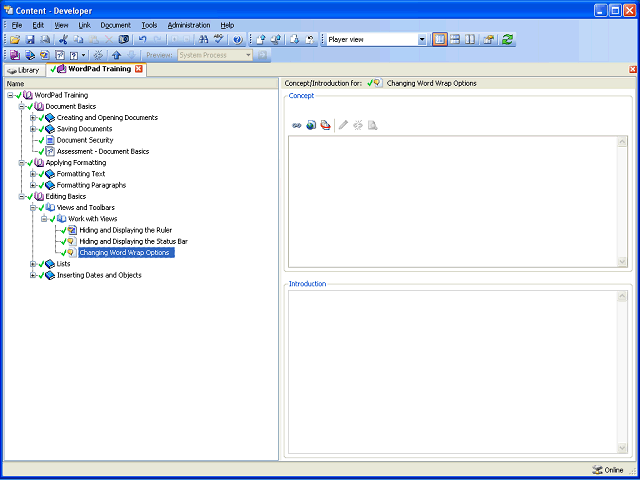This screenshot has height=480, width=640.
Task: Click the Cancel Check Out icon
Action: [x=310, y=40]
